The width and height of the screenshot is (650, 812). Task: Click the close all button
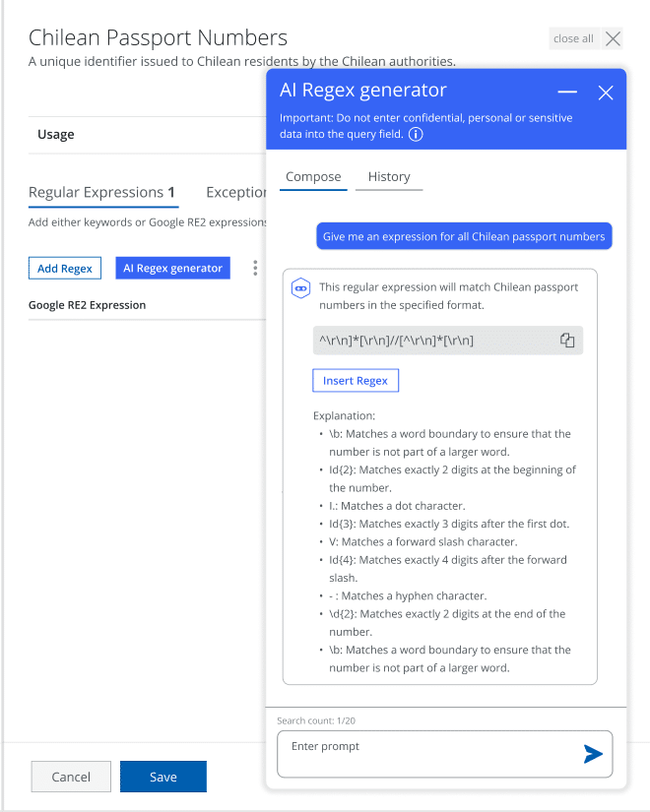tap(573, 38)
